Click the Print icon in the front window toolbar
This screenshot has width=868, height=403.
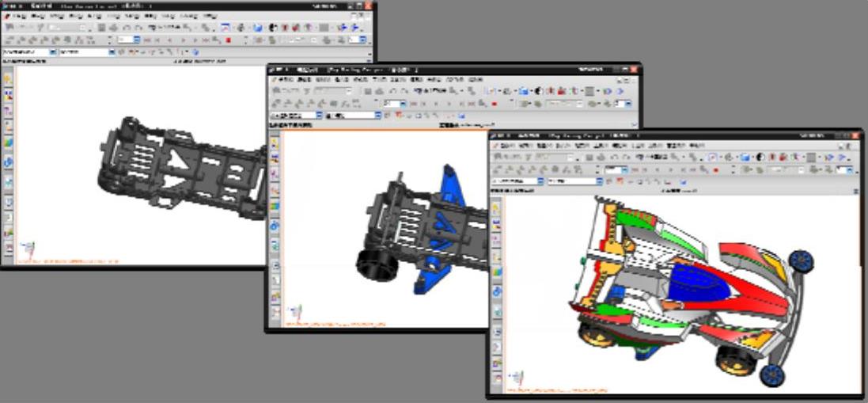tap(601, 158)
